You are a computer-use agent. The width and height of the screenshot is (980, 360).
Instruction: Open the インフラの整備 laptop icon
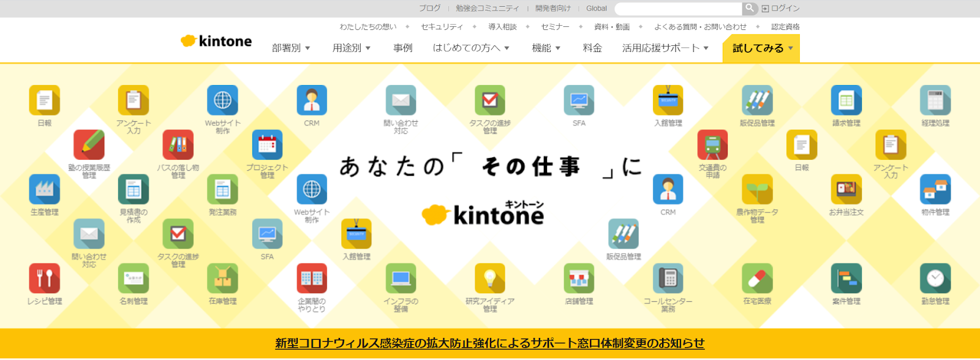click(x=401, y=279)
